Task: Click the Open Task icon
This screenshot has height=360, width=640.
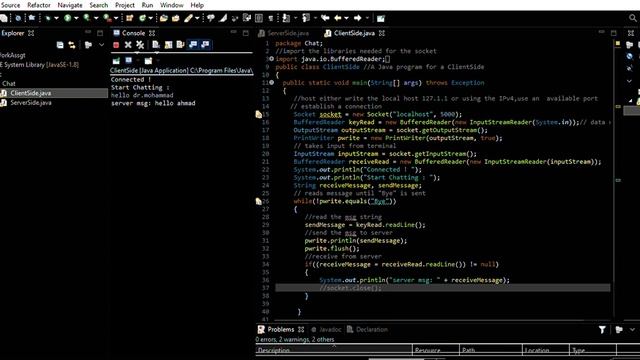Action: click(176, 18)
